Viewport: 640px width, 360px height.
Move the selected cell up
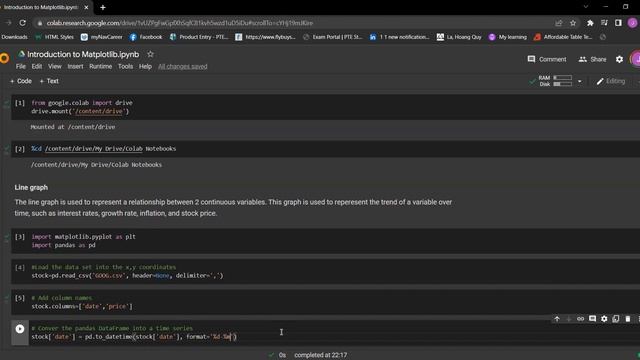pos(557,319)
